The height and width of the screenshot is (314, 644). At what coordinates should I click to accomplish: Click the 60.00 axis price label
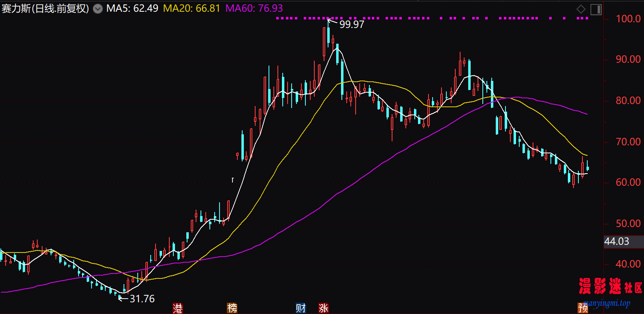coord(628,182)
